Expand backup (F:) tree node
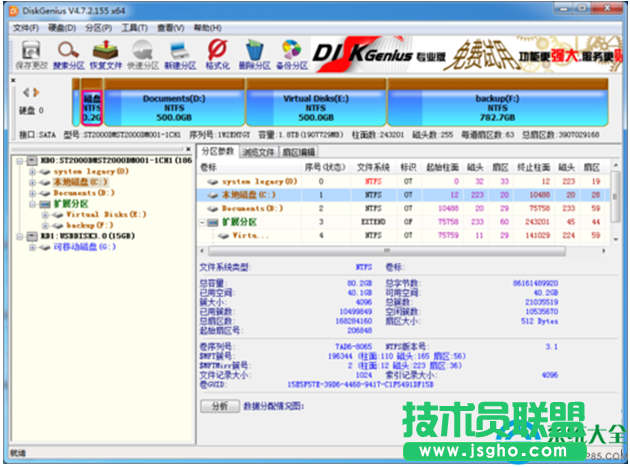Screen dimensions: 630x467 pos(45,225)
